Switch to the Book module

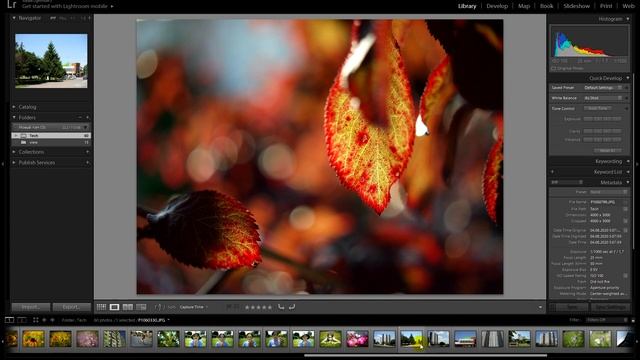(547, 6)
